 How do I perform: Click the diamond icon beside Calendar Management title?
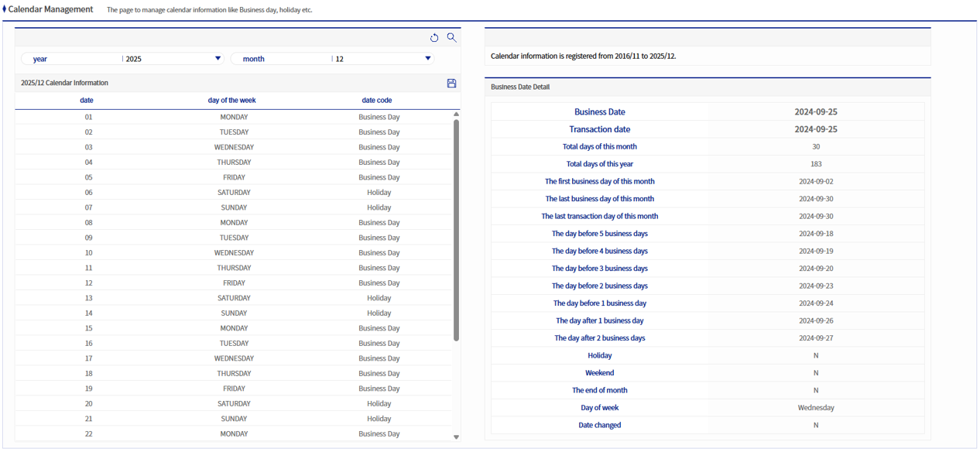[5, 9]
